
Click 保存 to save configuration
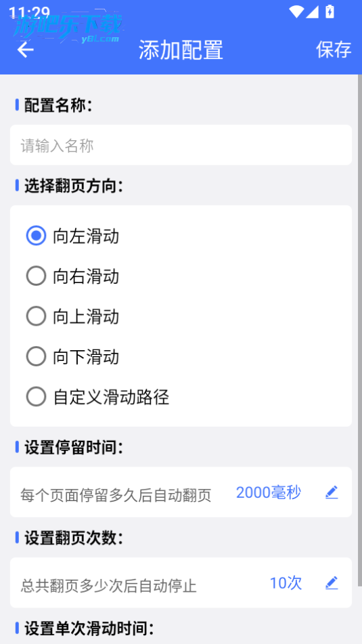(x=334, y=49)
